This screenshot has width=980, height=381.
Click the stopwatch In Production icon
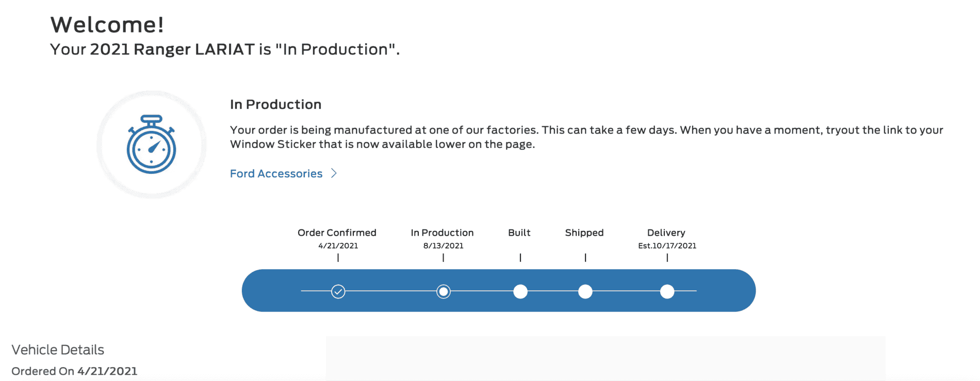pyautogui.click(x=152, y=144)
